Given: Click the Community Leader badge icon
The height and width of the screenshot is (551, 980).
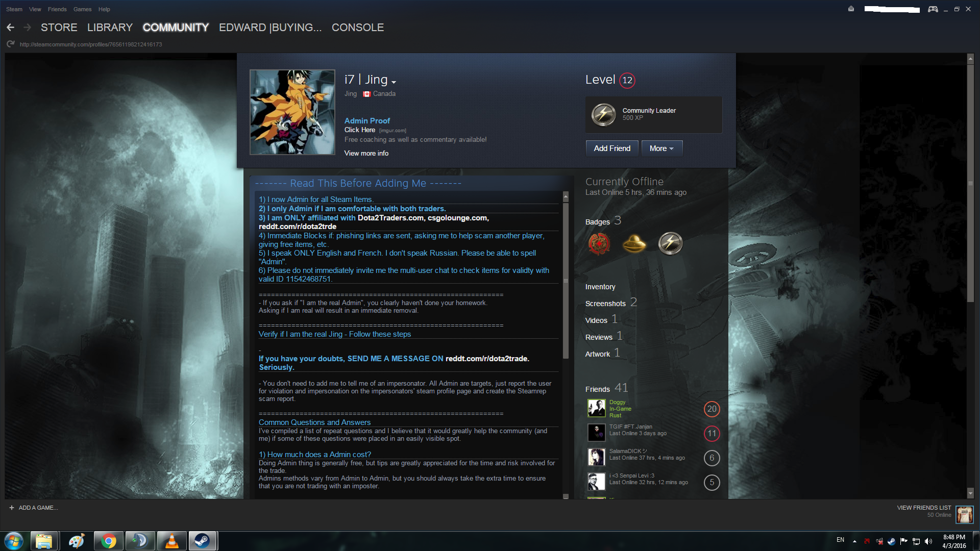Looking at the screenshot, I should click(x=603, y=114).
